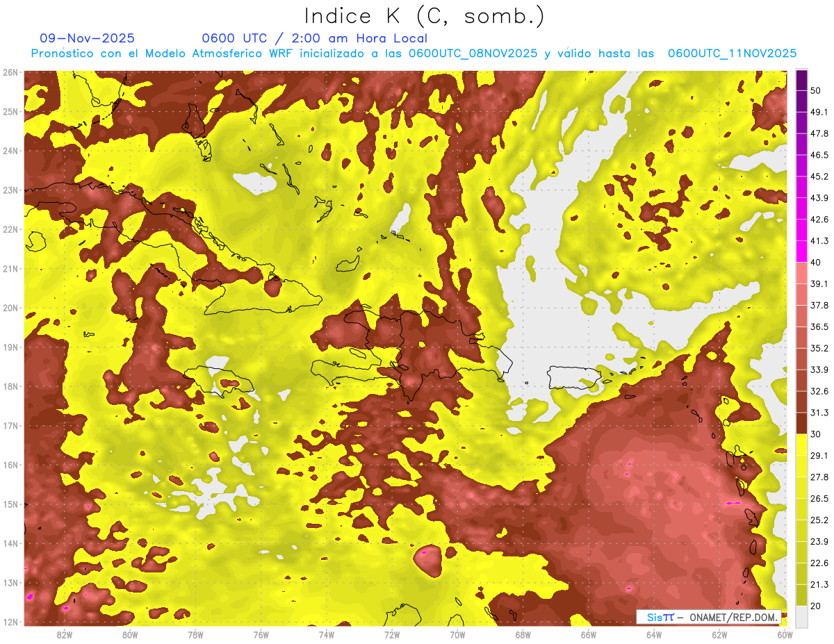Click the colorbar label '27.8'
Image resolution: width=834 pixels, height=644 pixels.
820,477
